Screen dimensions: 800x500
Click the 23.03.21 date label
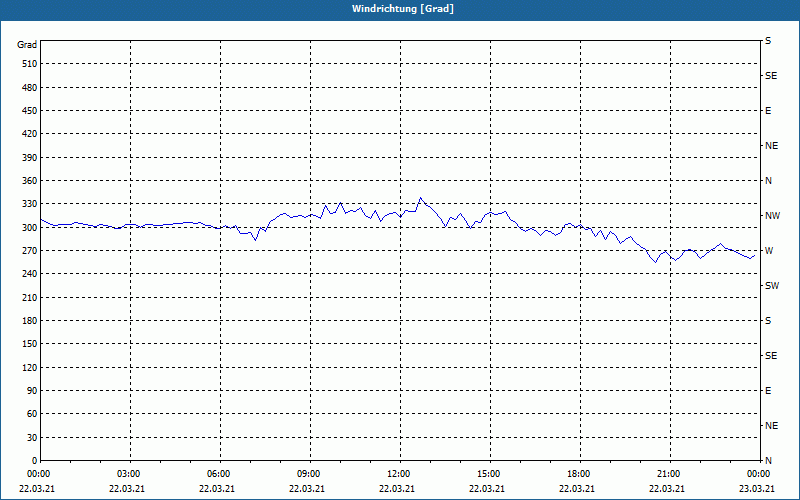pyautogui.click(x=757, y=489)
